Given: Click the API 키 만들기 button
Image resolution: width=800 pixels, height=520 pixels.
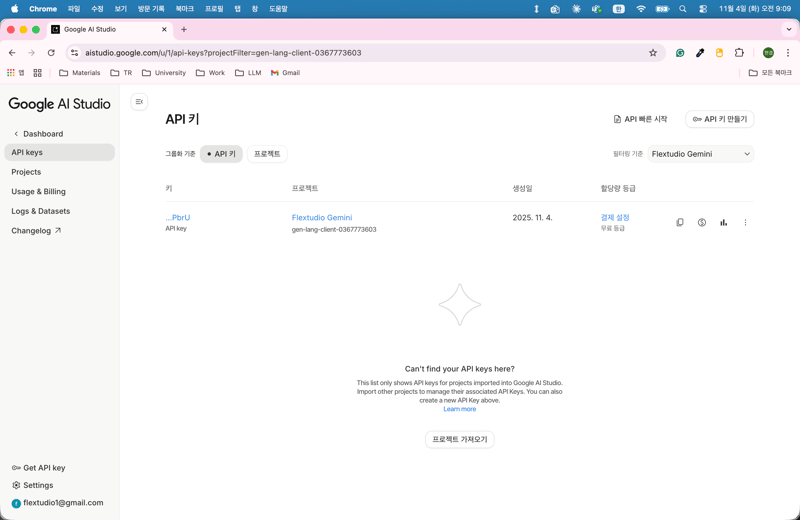Looking at the screenshot, I should coord(719,119).
